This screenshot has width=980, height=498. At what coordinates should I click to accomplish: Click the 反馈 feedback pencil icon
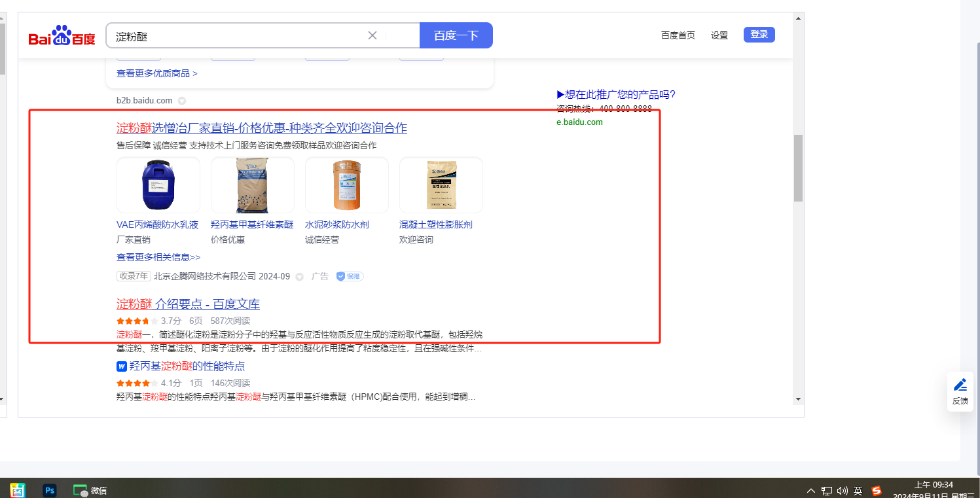click(960, 385)
